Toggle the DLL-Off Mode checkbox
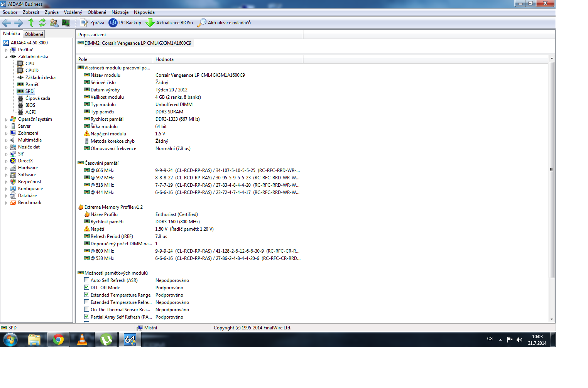 (x=87, y=288)
